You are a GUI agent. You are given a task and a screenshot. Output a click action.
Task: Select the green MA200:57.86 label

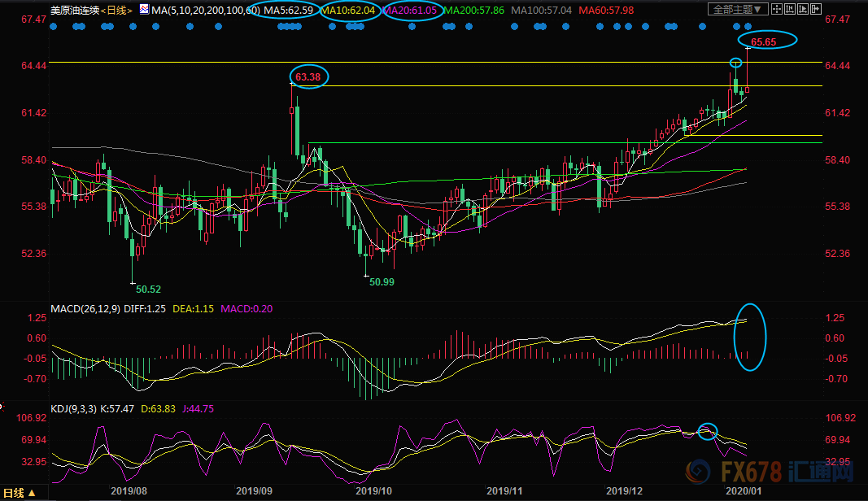pos(475,10)
